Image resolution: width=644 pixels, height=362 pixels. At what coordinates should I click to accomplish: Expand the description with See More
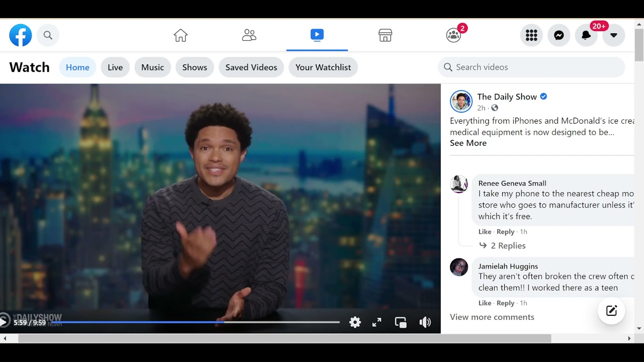tap(468, 143)
